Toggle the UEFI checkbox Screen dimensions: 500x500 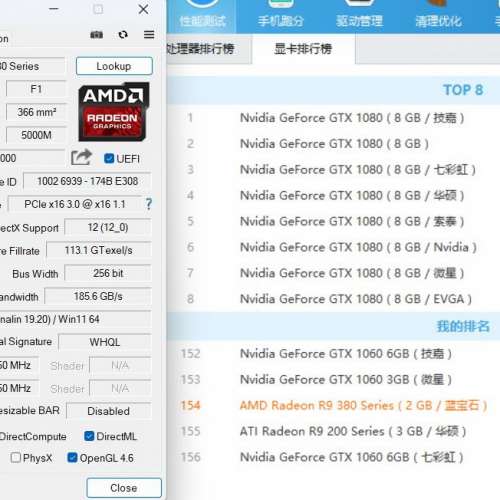109,158
